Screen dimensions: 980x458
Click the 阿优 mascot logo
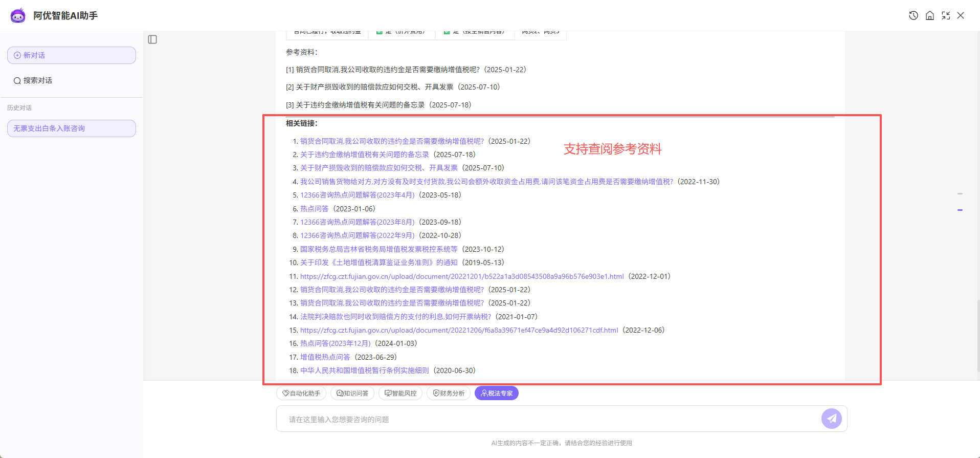[x=18, y=15]
